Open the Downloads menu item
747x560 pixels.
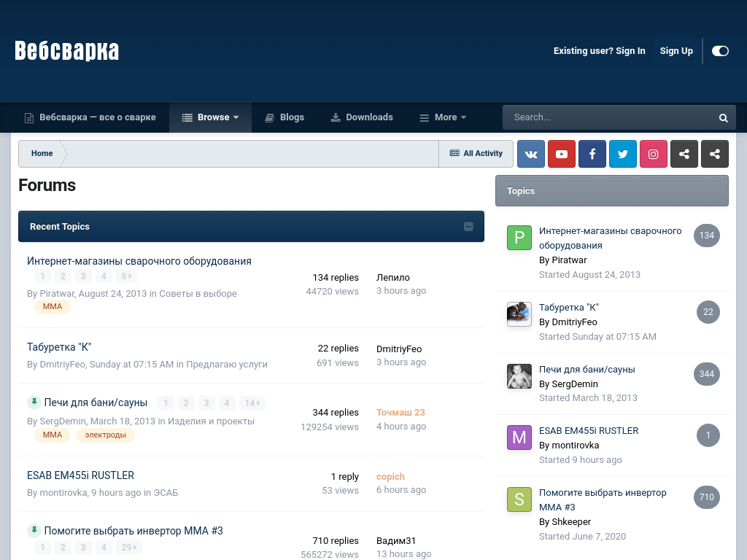click(362, 117)
